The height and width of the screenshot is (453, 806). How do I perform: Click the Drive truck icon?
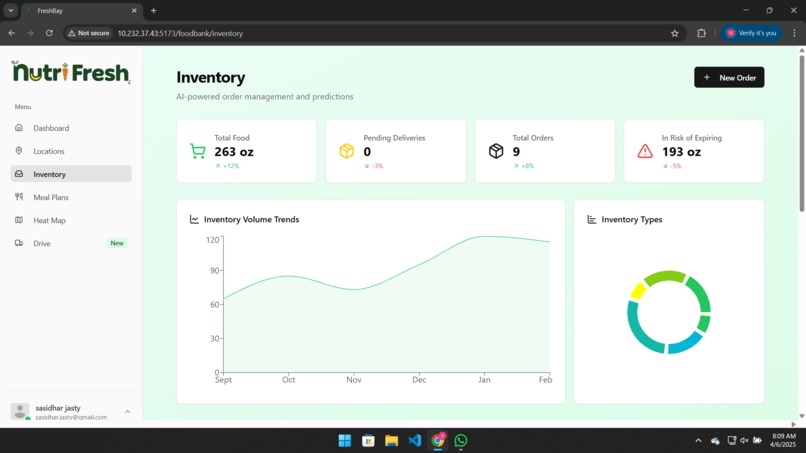[x=19, y=243]
